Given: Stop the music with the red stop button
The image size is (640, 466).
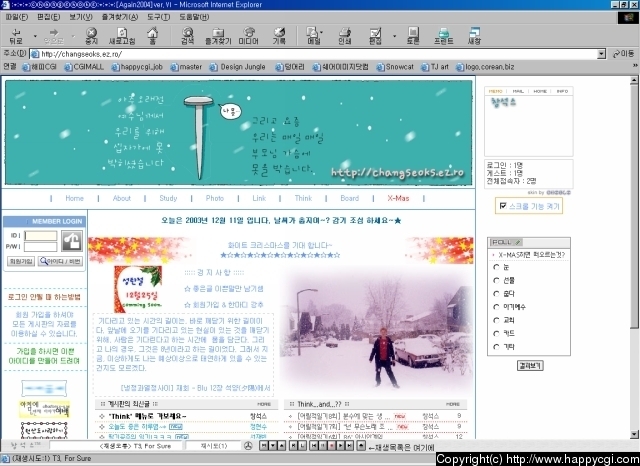Looking at the screenshot, I should tap(332, 446).
